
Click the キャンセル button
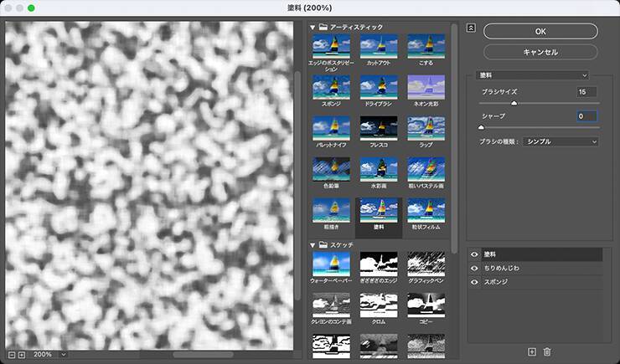click(540, 52)
